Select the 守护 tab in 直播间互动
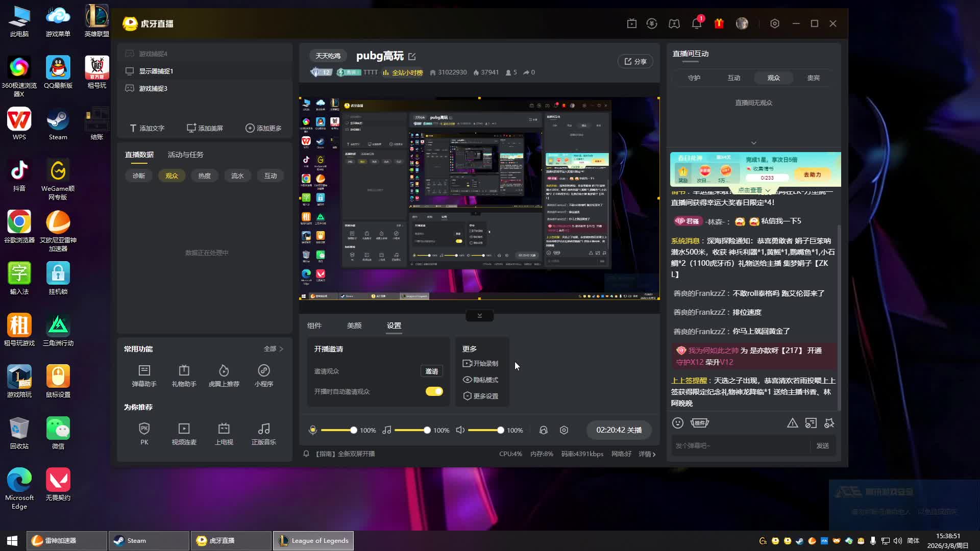The height and width of the screenshot is (551, 980). click(694, 78)
